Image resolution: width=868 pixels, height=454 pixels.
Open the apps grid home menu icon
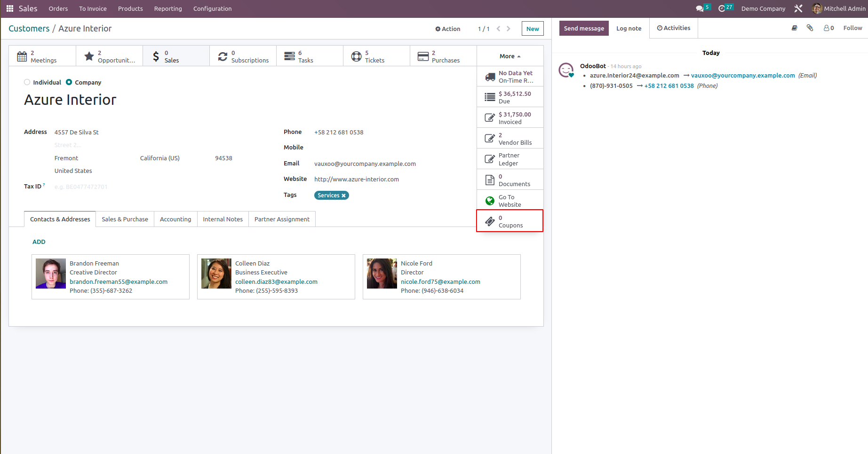pyautogui.click(x=10, y=8)
